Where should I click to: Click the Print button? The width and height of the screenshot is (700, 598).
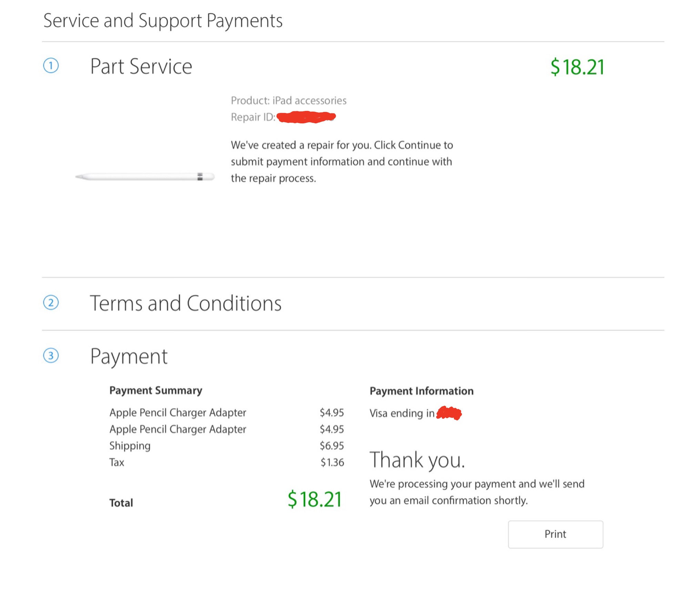[555, 534]
